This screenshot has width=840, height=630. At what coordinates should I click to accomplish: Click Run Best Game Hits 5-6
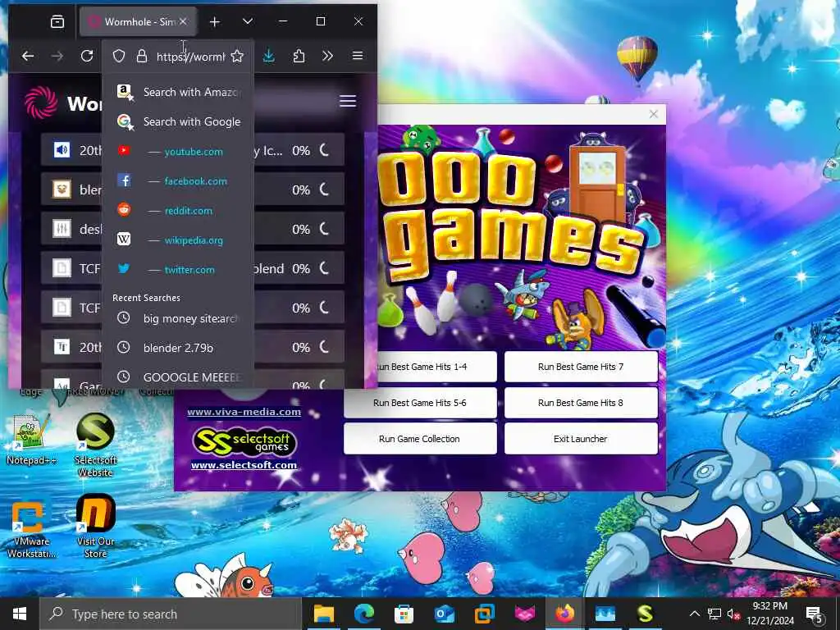(420, 402)
